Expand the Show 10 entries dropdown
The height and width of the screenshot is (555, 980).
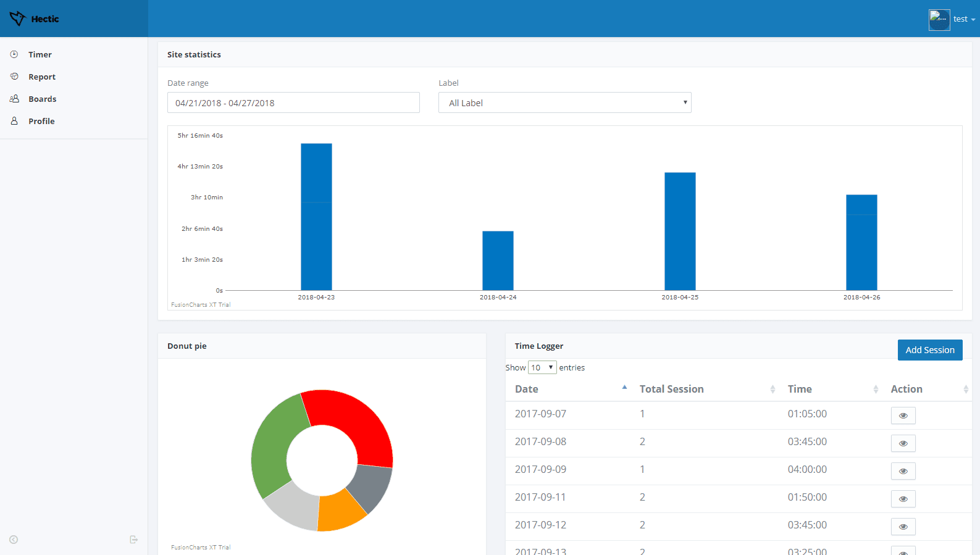[542, 367]
